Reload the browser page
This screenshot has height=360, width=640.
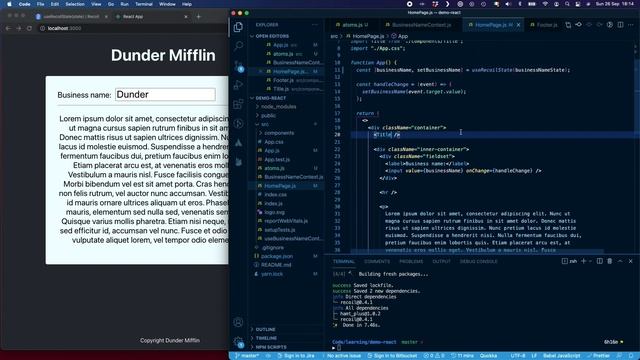point(29,29)
